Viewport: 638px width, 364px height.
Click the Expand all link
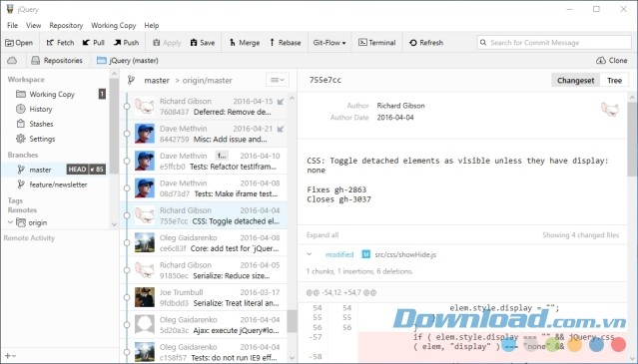click(322, 235)
